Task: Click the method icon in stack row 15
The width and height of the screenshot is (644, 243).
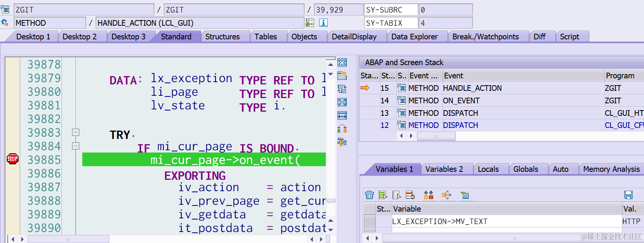Action: (x=402, y=88)
